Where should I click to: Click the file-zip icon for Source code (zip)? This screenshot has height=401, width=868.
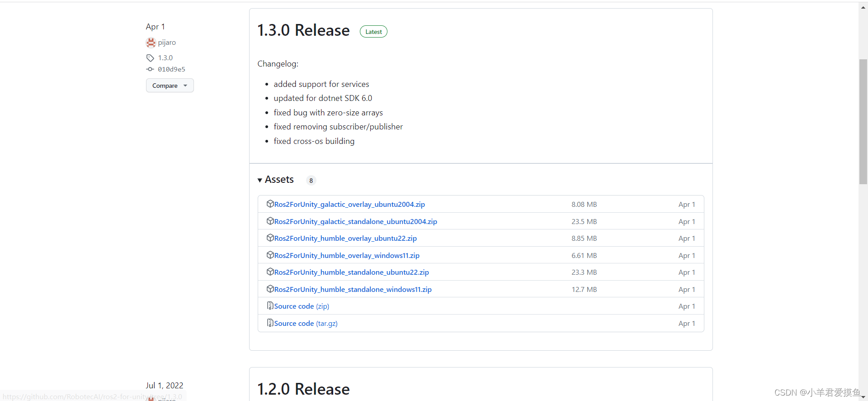pyautogui.click(x=270, y=306)
